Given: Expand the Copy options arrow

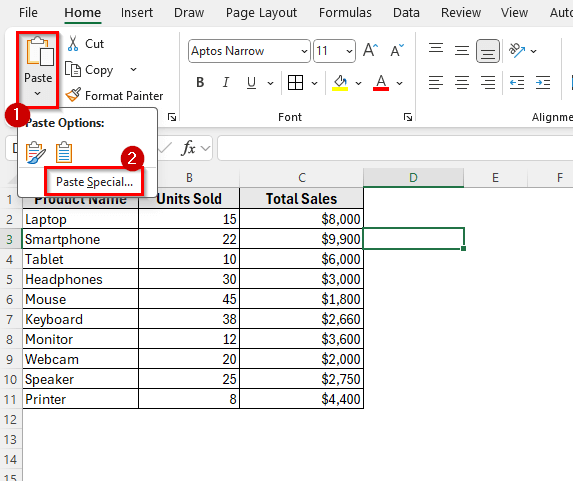Looking at the screenshot, I should (134, 69).
